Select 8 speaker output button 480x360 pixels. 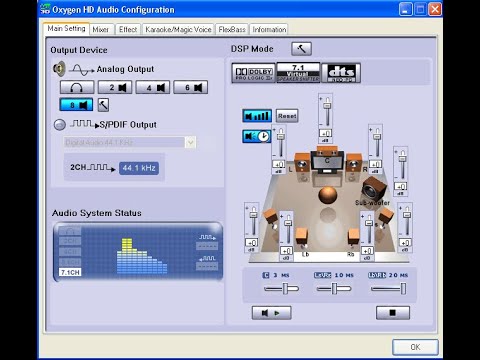pos(76,105)
